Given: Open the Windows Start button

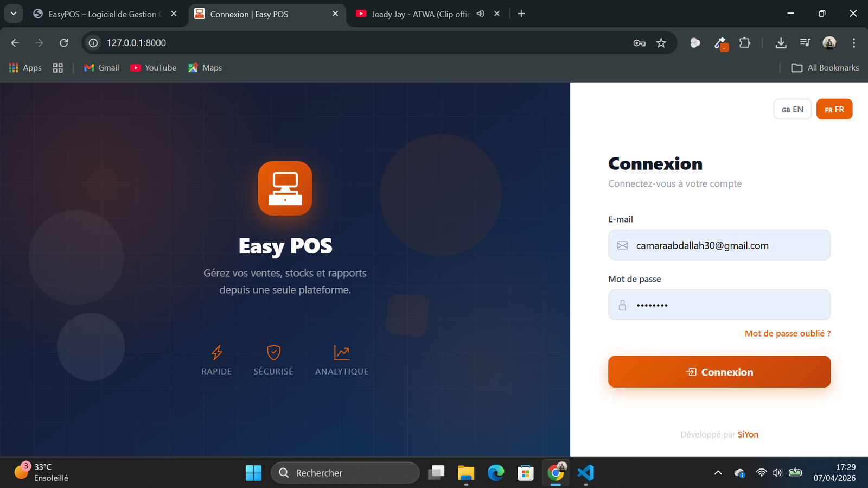Looking at the screenshot, I should tap(253, 473).
